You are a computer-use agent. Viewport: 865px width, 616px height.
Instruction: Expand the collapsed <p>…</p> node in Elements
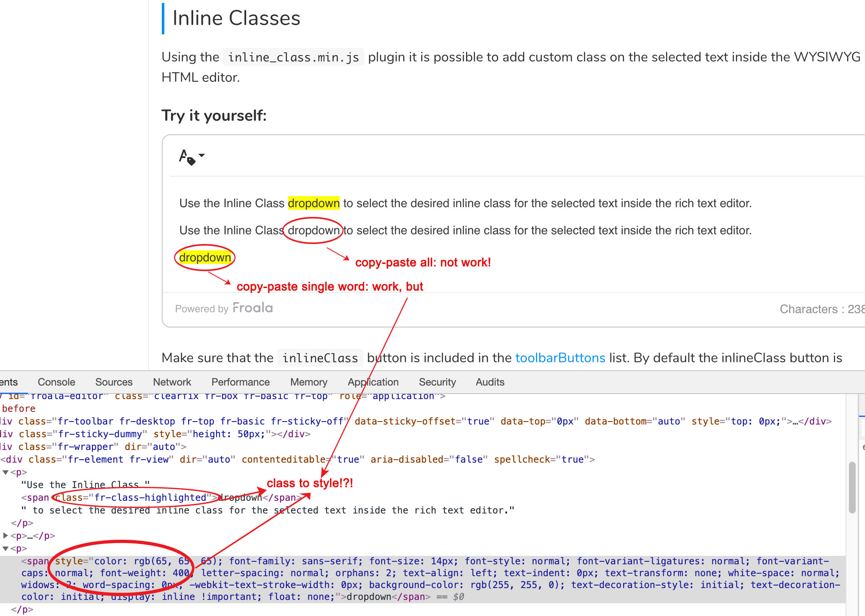pyautogui.click(x=6, y=536)
